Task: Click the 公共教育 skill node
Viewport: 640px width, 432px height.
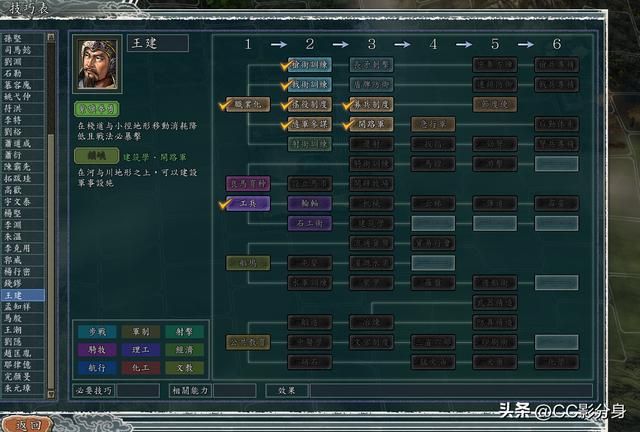Action: point(248,342)
